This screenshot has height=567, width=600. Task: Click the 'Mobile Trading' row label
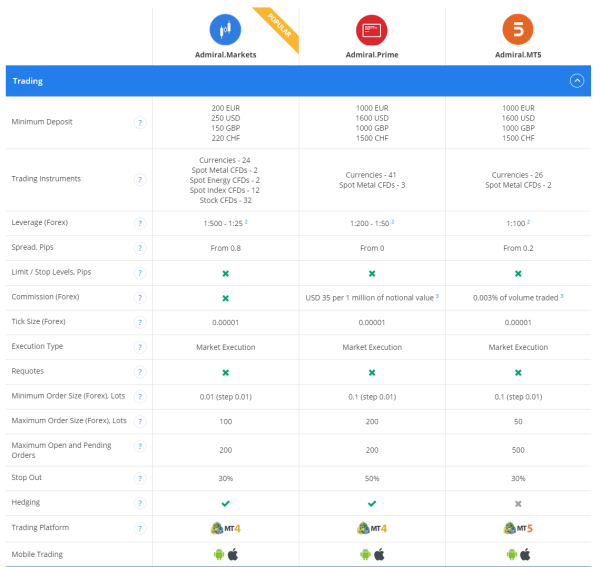[x=37, y=554]
